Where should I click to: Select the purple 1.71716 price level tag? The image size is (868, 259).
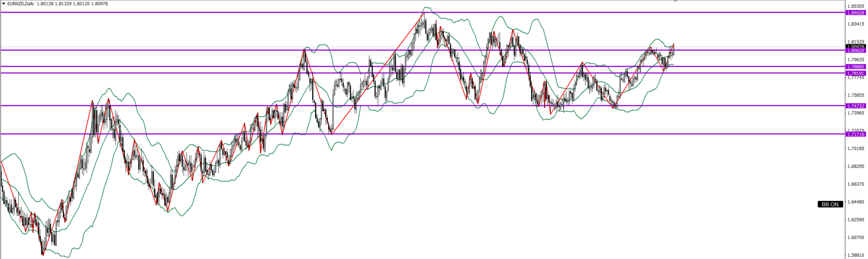[856, 134]
